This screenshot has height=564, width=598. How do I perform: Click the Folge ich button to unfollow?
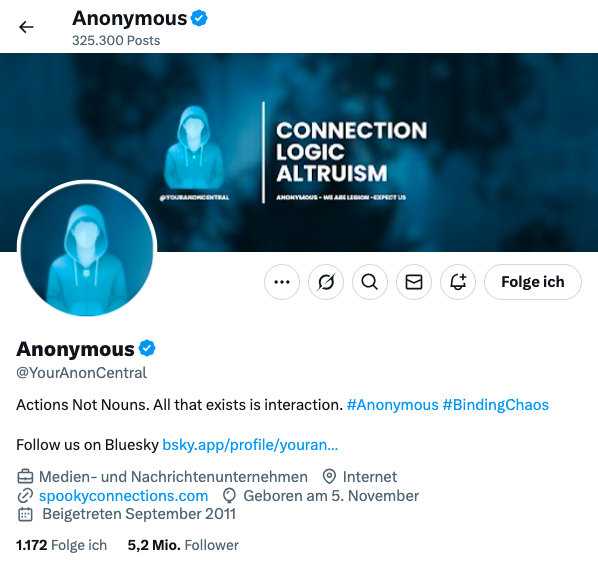point(533,282)
